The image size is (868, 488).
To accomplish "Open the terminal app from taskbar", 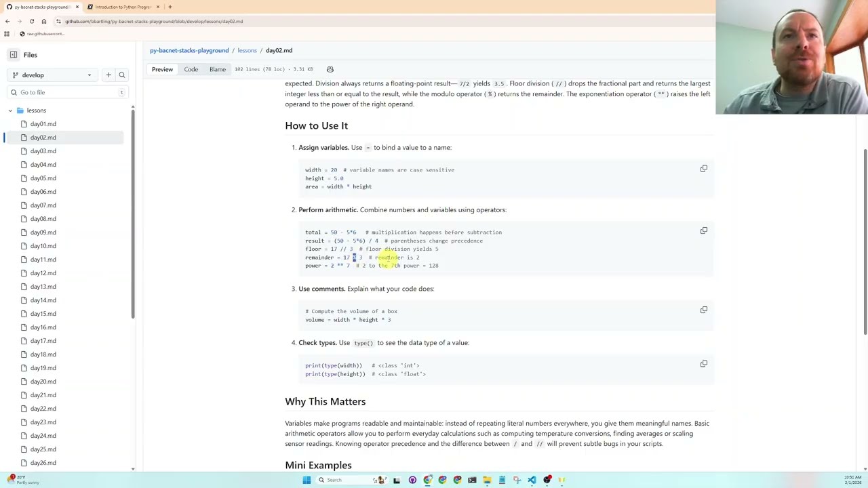I will point(472,480).
